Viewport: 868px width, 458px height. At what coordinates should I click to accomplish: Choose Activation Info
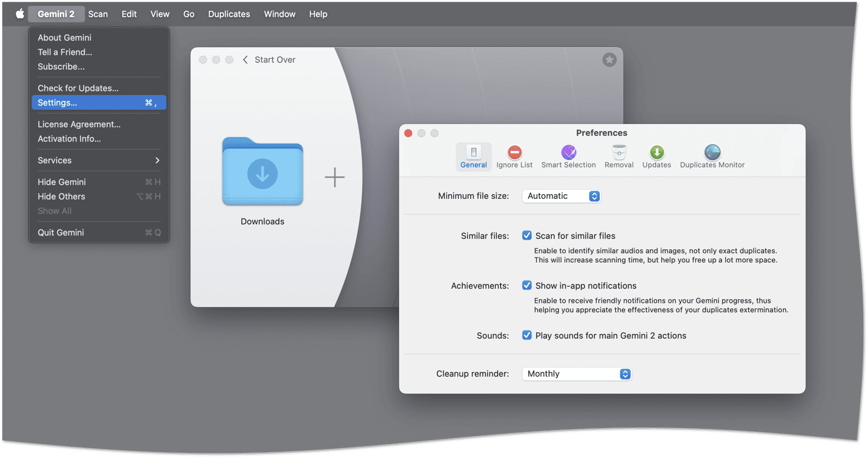point(98,139)
